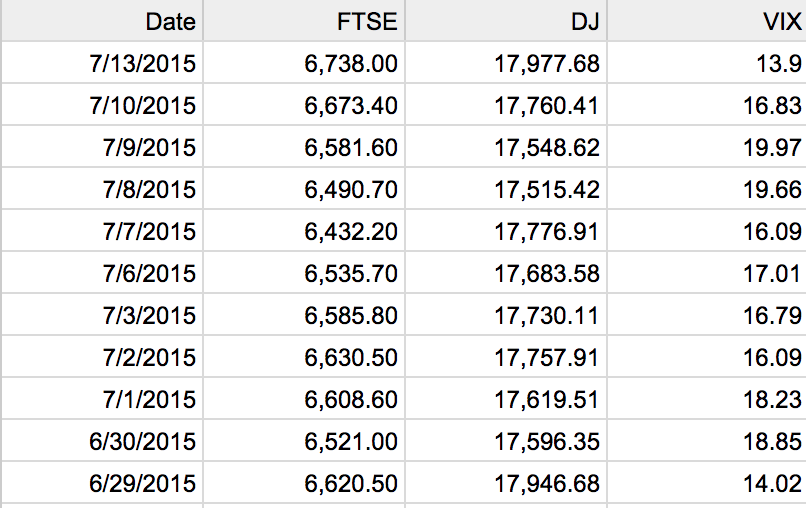Click the 6,432.20 FTSE cell
Image resolution: width=806 pixels, height=508 pixels.
pos(304,231)
